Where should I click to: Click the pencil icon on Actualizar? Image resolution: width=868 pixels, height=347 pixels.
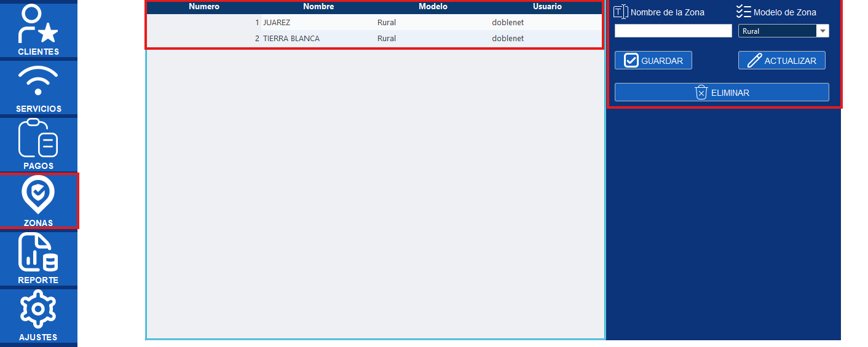point(754,61)
